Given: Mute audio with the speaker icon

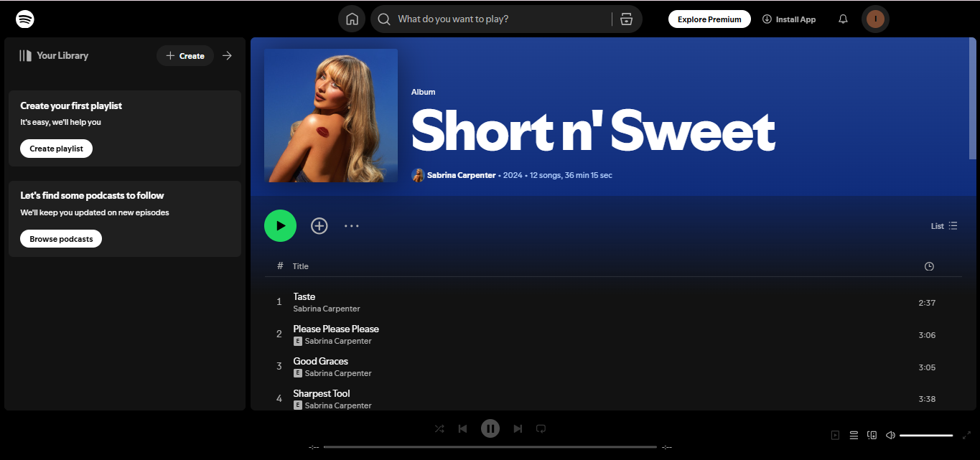Looking at the screenshot, I should click(890, 435).
